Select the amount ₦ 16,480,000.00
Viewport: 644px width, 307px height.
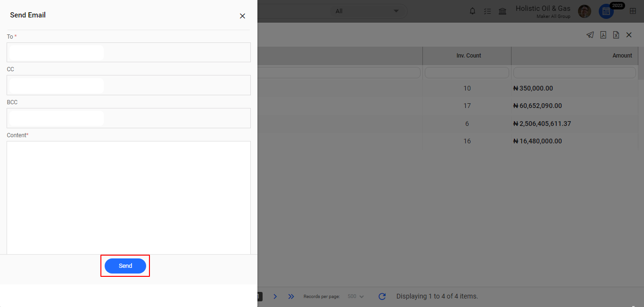[x=537, y=141]
